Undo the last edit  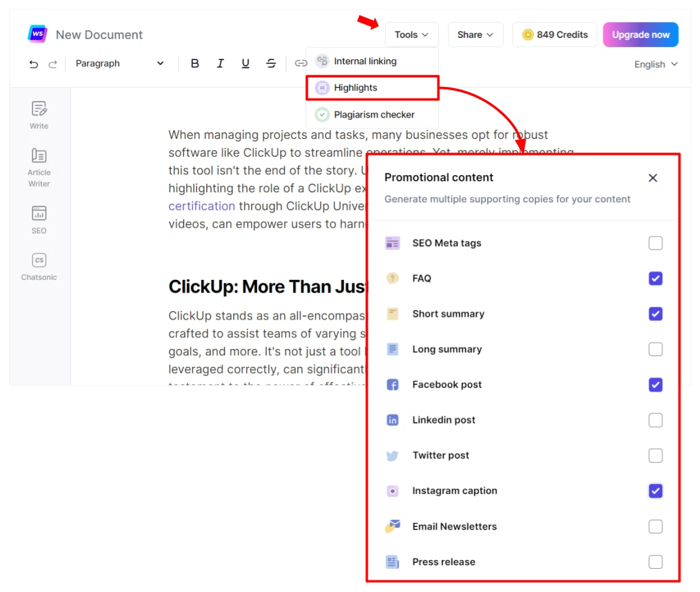click(x=34, y=64)
